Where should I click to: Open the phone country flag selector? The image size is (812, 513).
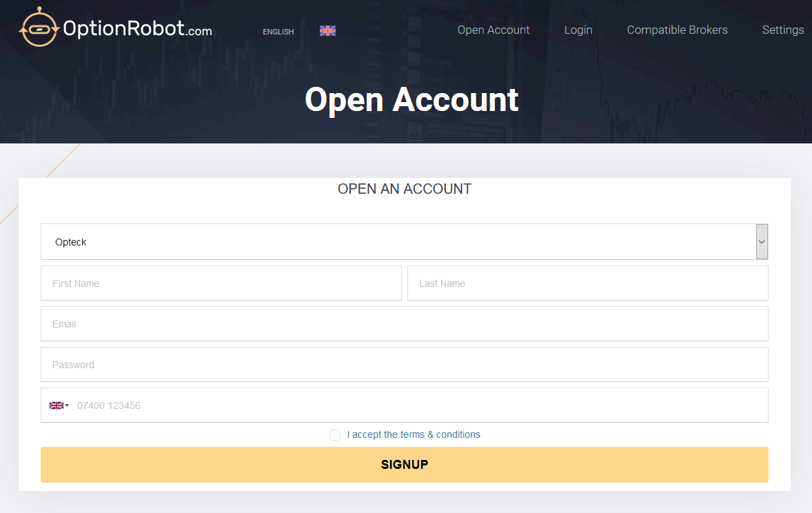pos(59,405)
